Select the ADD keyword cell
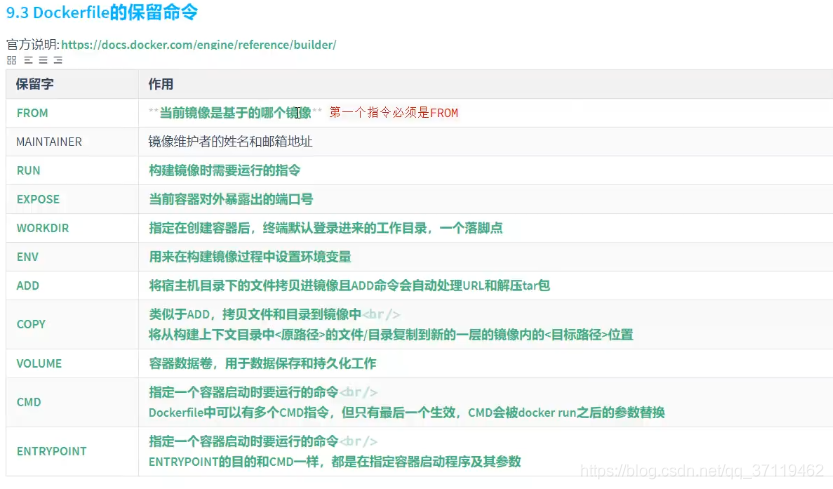833x489 pixels. click(x=72, y=285)
